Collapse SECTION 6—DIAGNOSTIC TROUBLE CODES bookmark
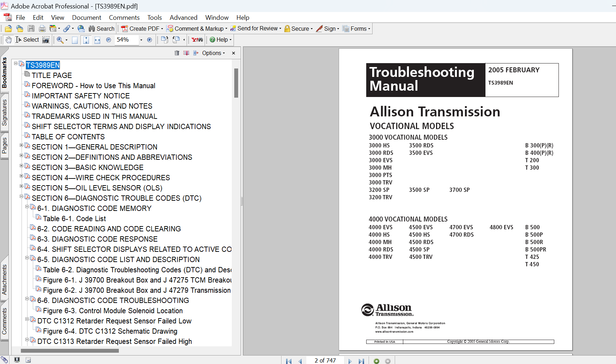The width and height of the screenshot is (616, 364). (21, 196)
